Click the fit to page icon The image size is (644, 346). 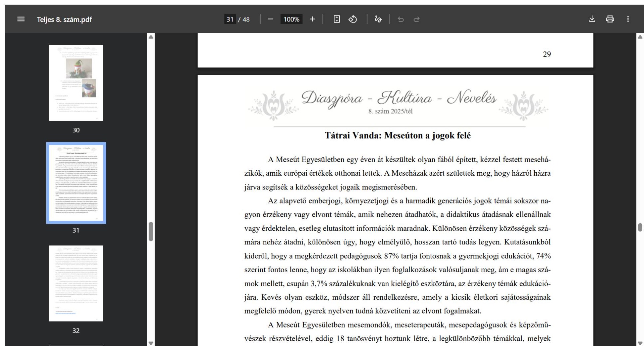[336, 19]
